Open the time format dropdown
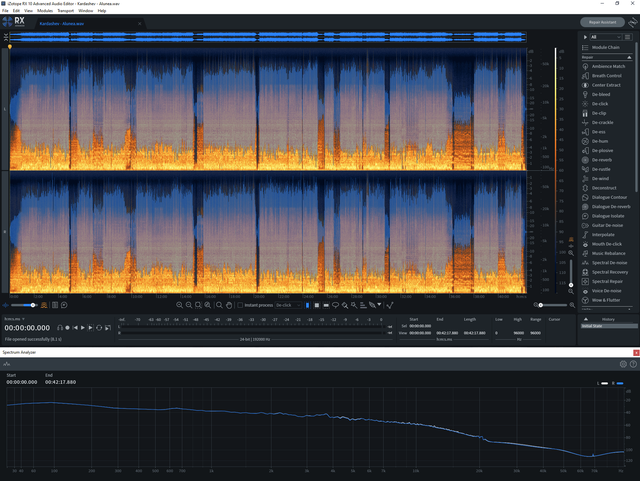The image size is (640, 481). [15, 319]
